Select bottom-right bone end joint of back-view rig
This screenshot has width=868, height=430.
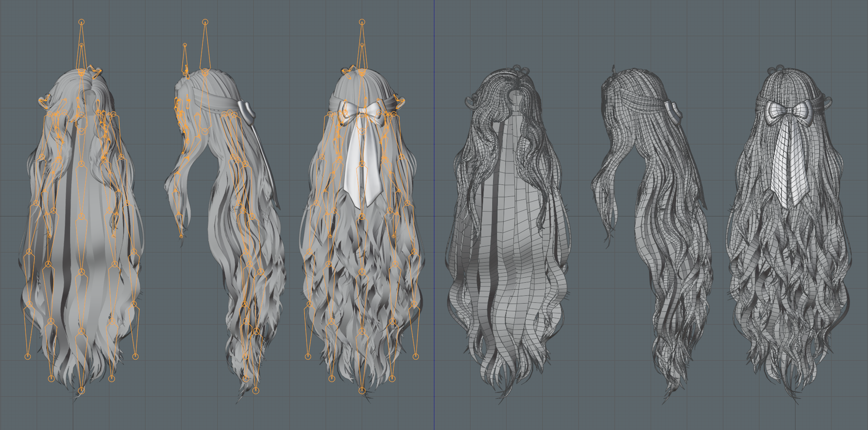coord(416,356)
